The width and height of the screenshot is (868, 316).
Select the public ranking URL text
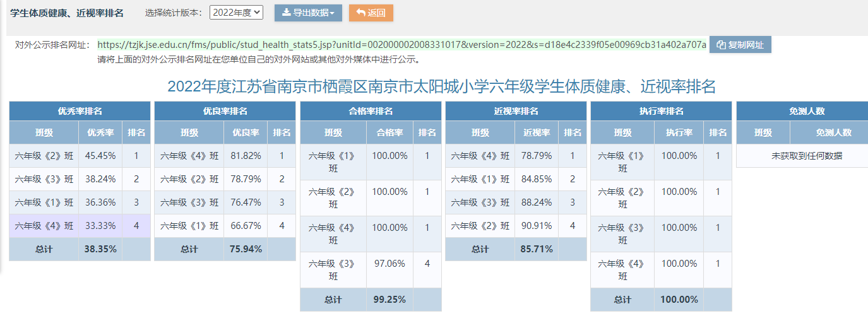pyautogui.click(x=402, y=45)
